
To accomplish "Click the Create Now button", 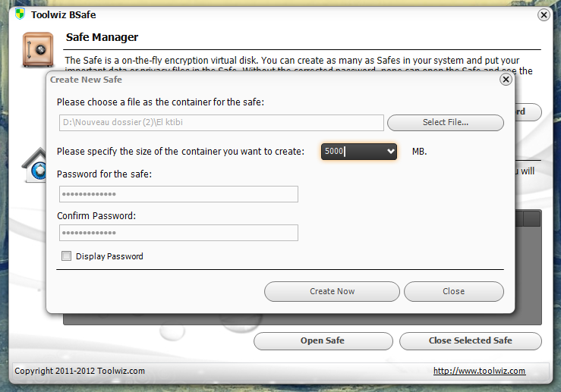I will point(332,292).
